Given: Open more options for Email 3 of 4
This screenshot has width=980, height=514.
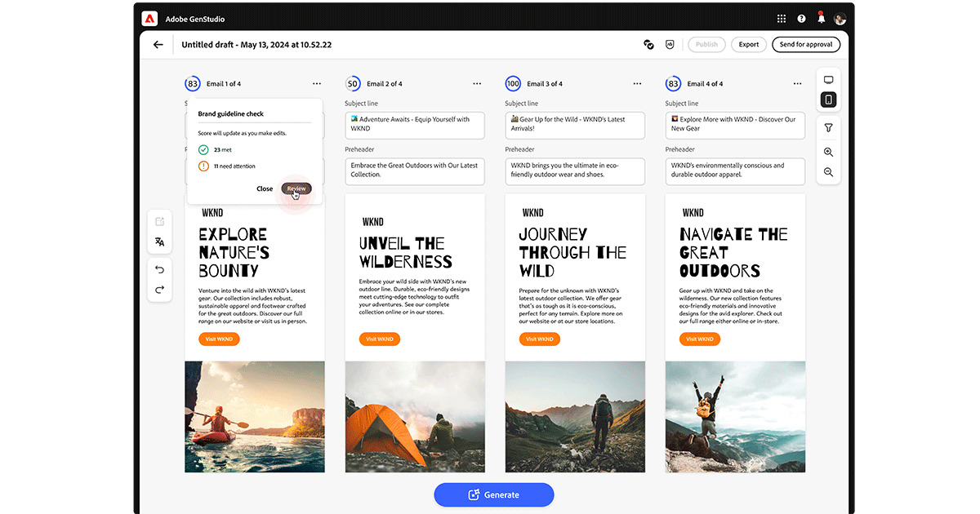Looking at the screenshot, I should click(637, 83).
